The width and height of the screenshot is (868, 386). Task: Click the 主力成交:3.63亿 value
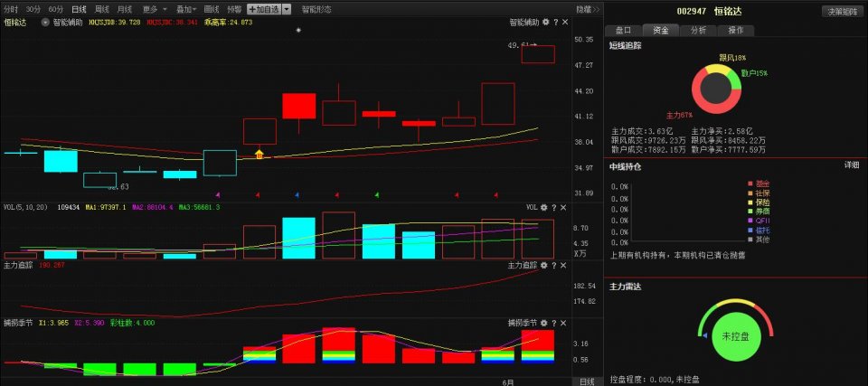coord(643,132)
